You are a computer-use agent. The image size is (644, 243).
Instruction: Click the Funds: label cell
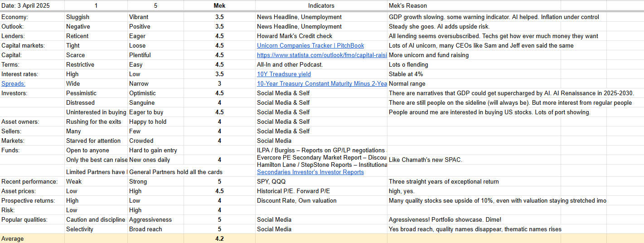coord(32,150)
